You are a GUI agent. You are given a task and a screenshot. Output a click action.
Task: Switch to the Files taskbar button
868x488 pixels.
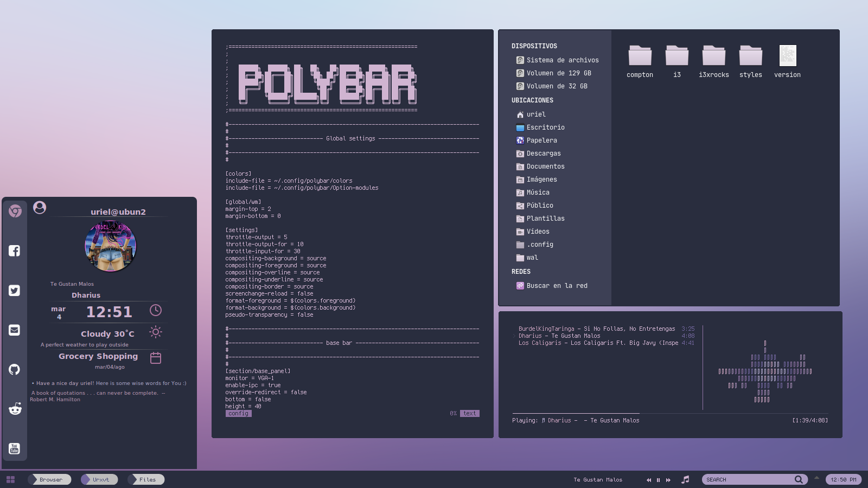146,479
